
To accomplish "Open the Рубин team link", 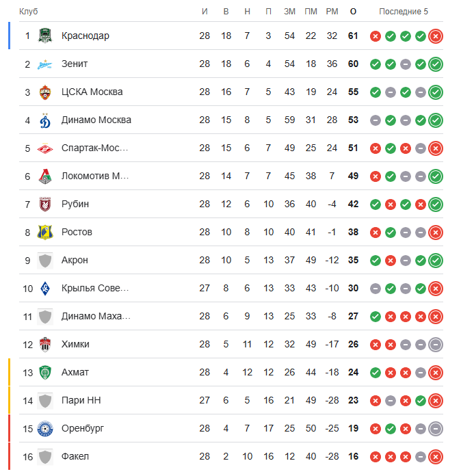I will (75, 204).
